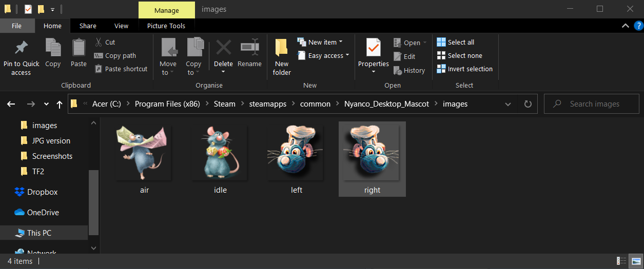Navigate to Program Files (x86) breadcrumb
The height and width of the screenshot is (269, 644).
coord(167,104)
